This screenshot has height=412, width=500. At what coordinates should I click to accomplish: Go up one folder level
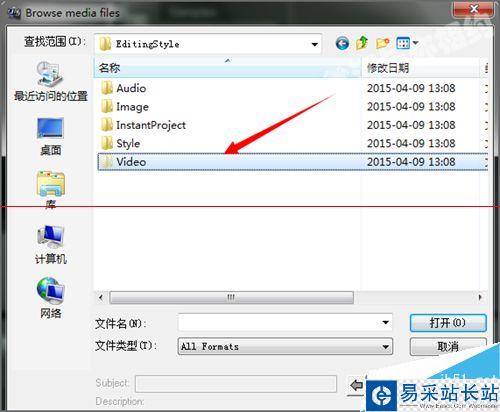[362, 43]
